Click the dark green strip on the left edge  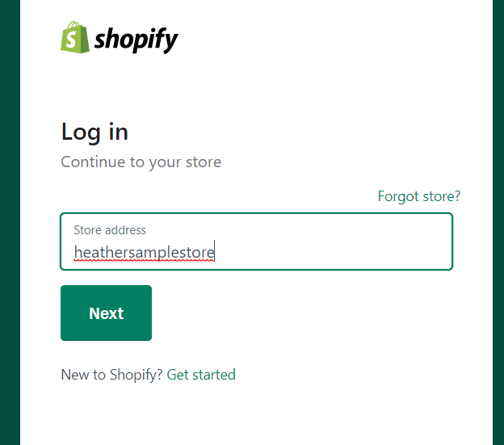pos(10,222)
